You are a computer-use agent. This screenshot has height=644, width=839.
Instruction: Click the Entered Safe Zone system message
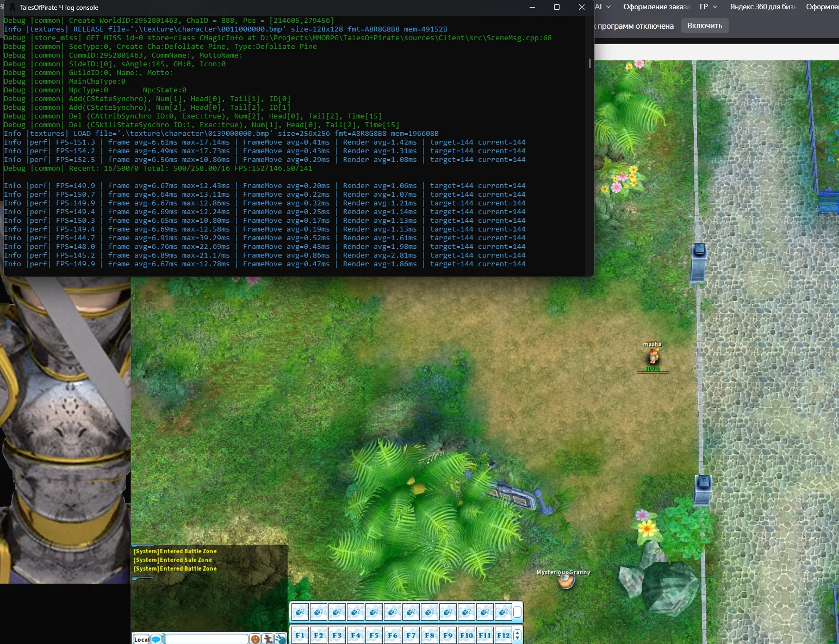(x=173, y=560)
